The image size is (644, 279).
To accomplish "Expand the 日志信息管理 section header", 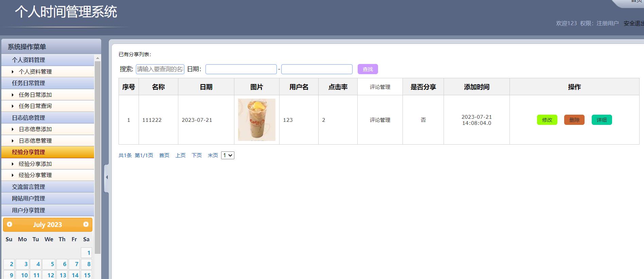I will 48,118.
